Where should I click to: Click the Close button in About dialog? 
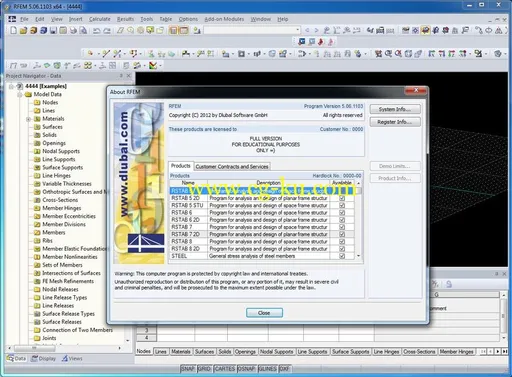pyautogui.click(x=264, y=313)
